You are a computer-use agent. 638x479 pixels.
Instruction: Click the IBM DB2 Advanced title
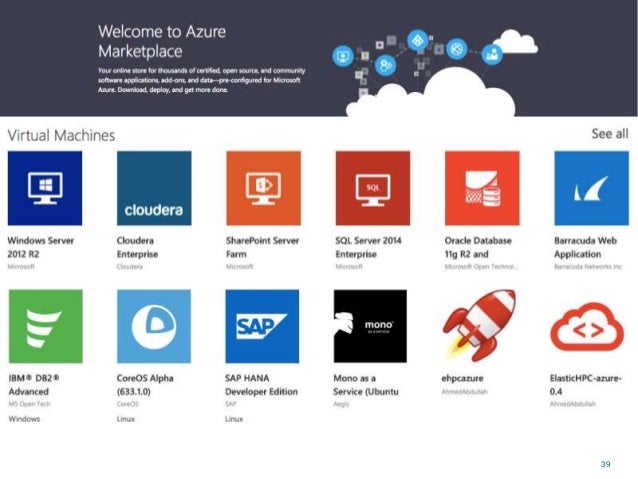[34, 385]
